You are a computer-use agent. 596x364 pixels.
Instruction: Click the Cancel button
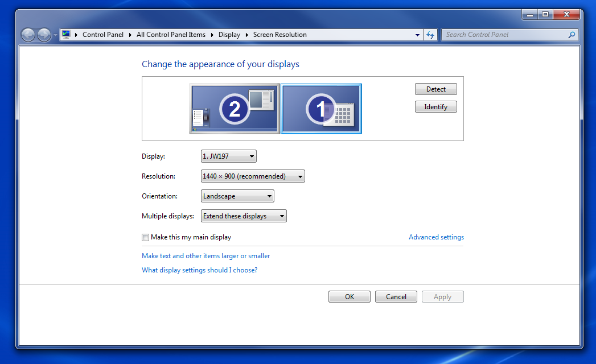point(396,297)
